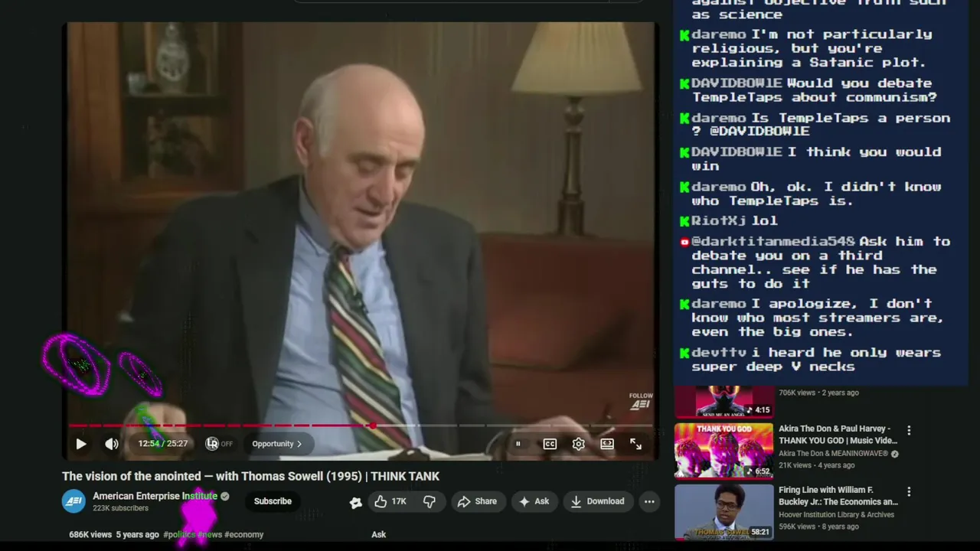Open the American Enterprise Institute channel name

(x=155, y=496)
